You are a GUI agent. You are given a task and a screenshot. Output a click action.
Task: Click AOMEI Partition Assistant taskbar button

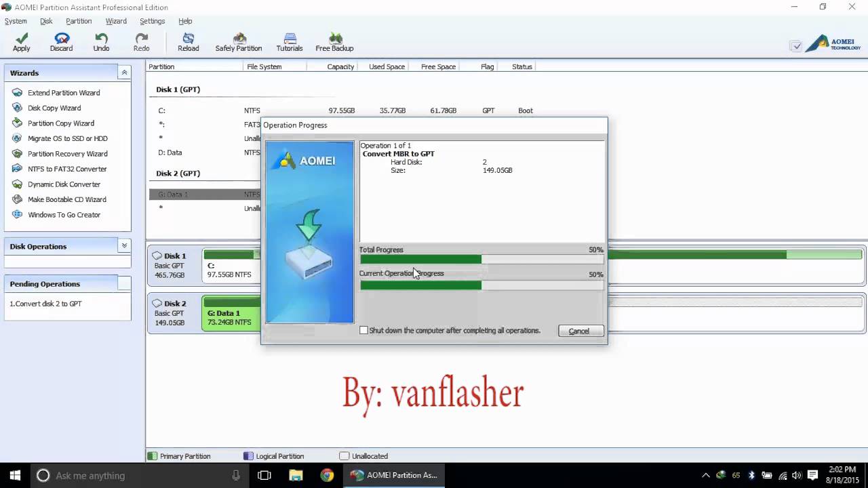(395, 475)
